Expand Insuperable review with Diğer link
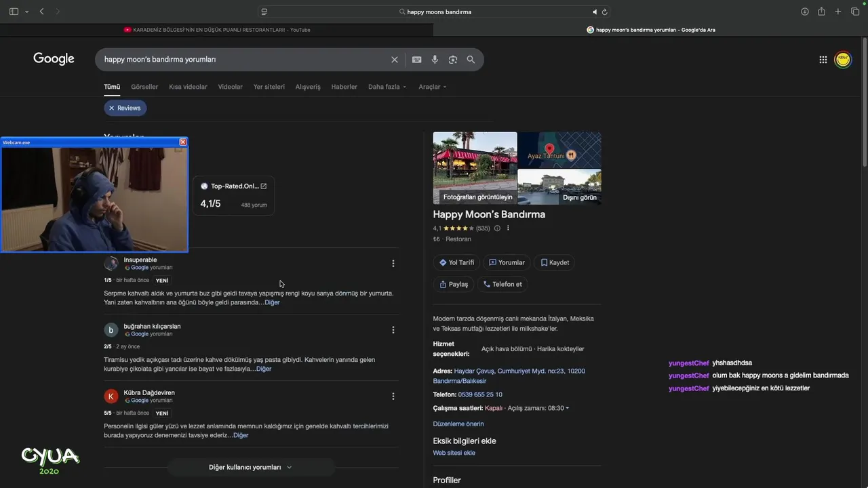868x488 pixels. (272, 302)
